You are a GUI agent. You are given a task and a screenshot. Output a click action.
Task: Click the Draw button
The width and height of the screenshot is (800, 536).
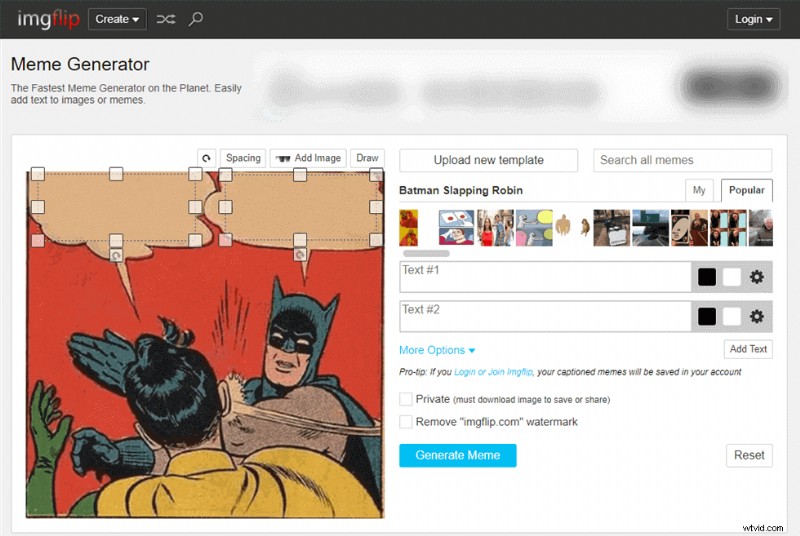[367, 158]
